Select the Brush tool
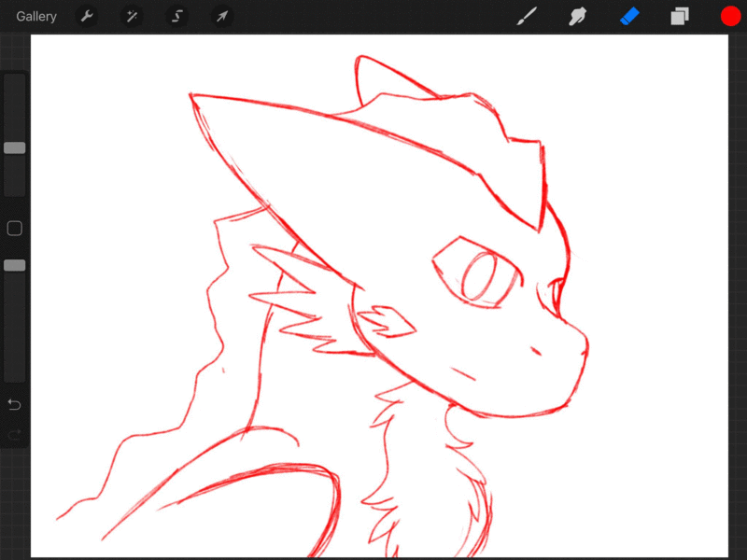The image size is (747, 560). [528, 16]
